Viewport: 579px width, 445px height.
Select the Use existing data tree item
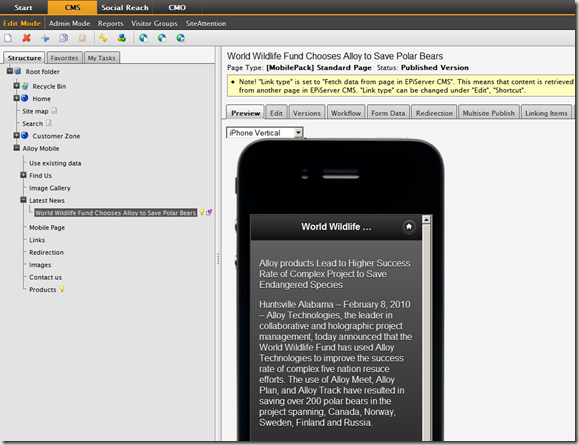click(55, 163)
